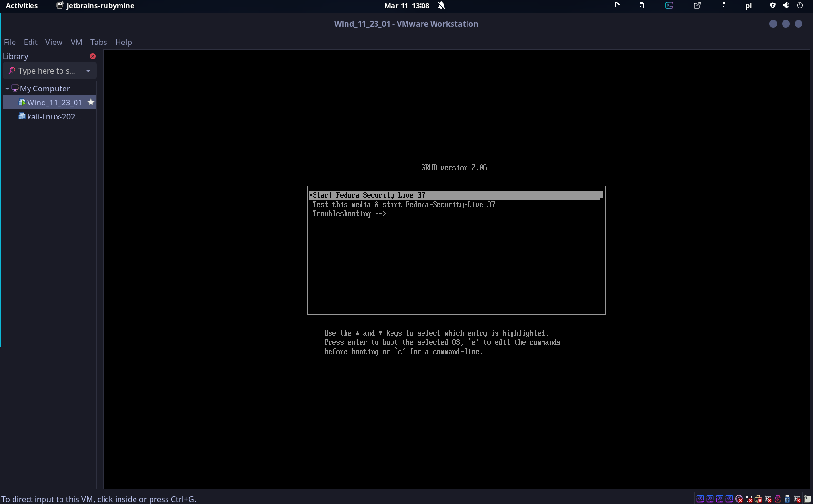Image resolution: width=813 pixels, height=504 pixels.
Task: Collapse the My Computer tree node
Action: 7,89
